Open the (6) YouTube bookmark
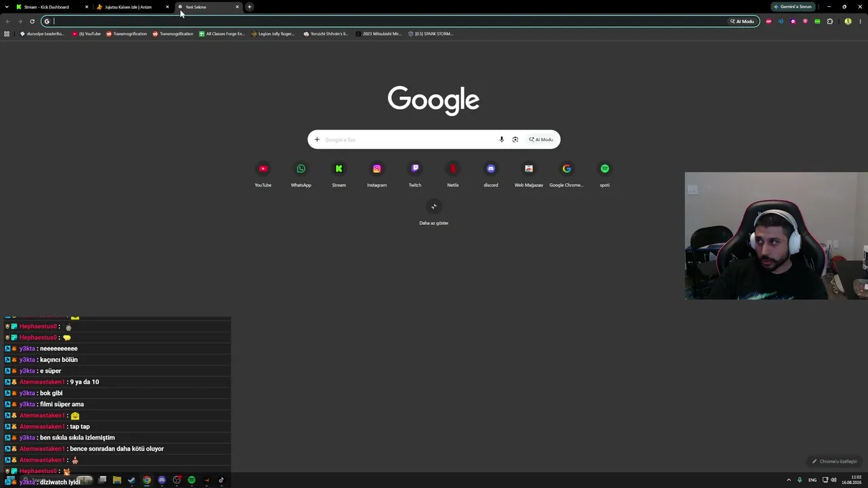 [87, 33]
